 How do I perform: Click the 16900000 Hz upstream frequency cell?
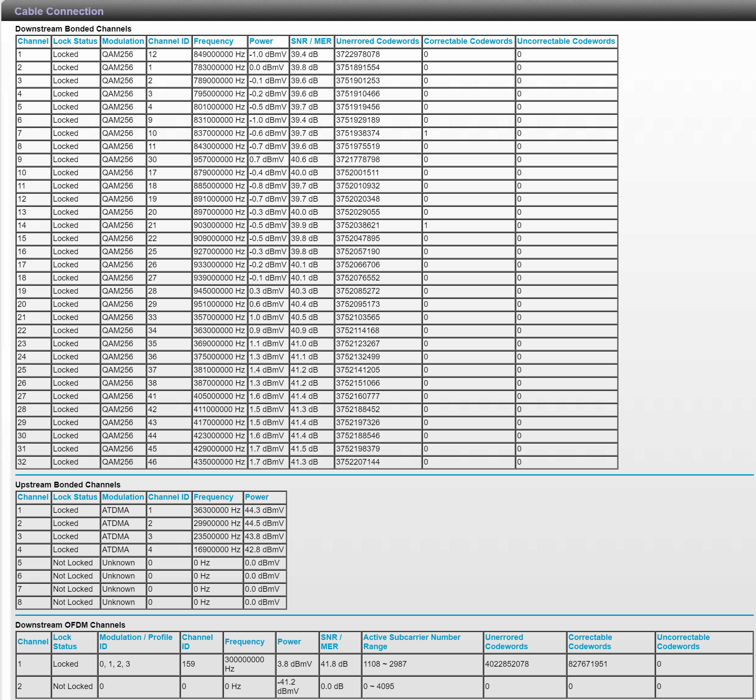point(217,550)
